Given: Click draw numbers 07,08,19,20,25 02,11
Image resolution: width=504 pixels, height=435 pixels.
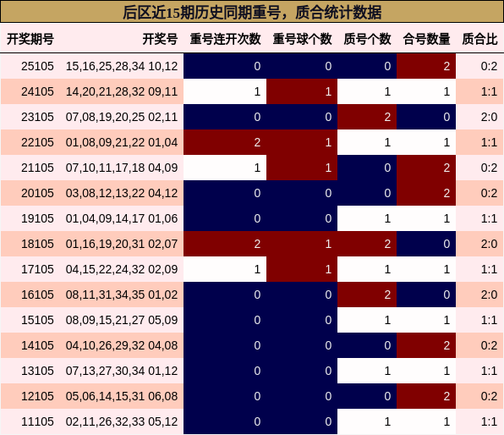Looking at the screenshot, I should pos(122,117).
